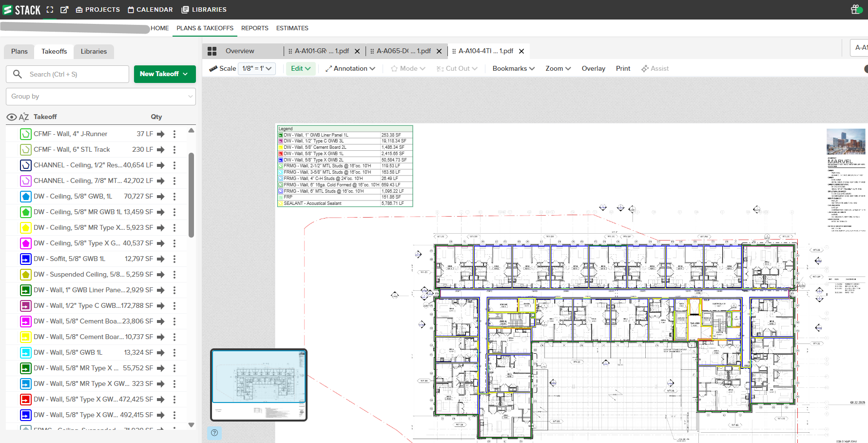Expand the Group by dropdown
Viewport: 868px width, 443px height.
(101, 97)
